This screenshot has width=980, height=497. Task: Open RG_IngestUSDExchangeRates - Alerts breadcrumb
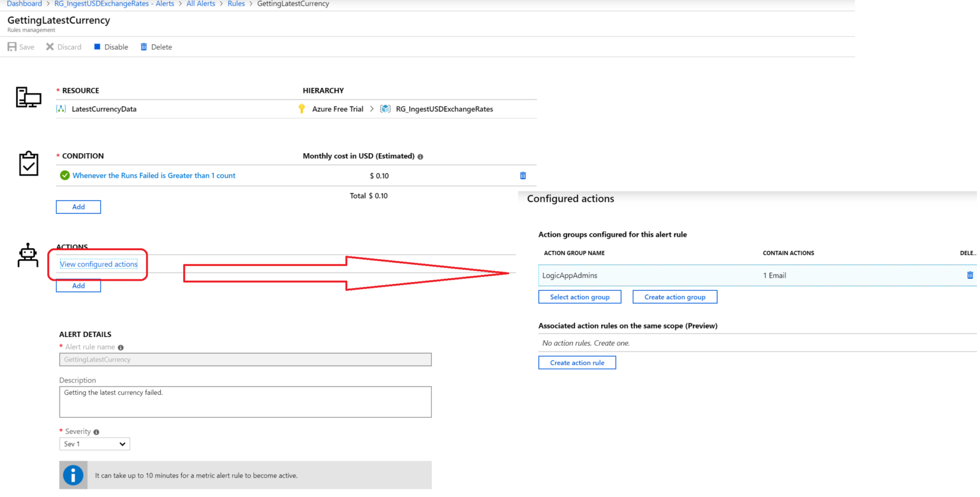[x=114, y=4]
